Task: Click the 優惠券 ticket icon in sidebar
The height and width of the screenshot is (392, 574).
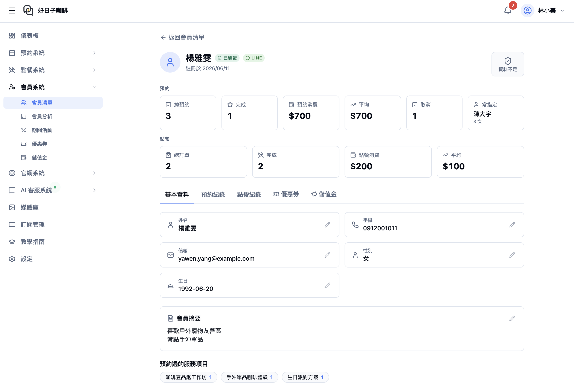Action: coord(24,144)
